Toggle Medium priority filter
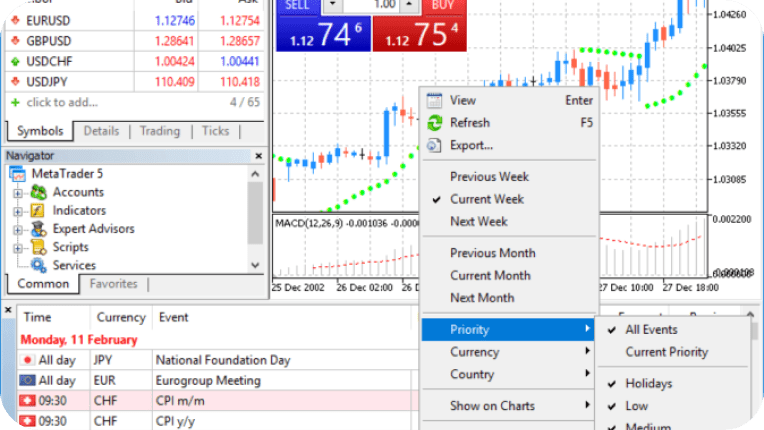The image size is (764, 430). 672,425
